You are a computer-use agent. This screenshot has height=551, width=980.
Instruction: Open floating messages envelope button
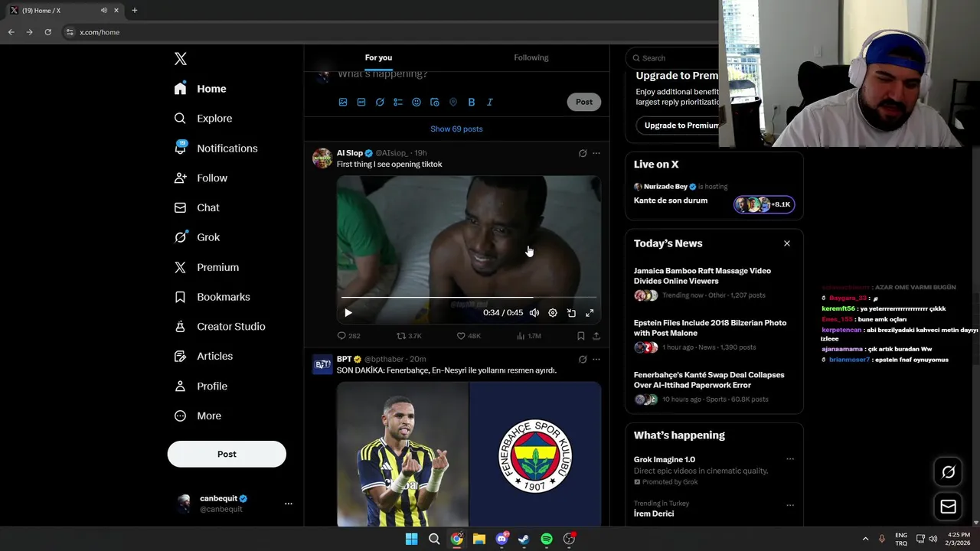pos(948,507)
